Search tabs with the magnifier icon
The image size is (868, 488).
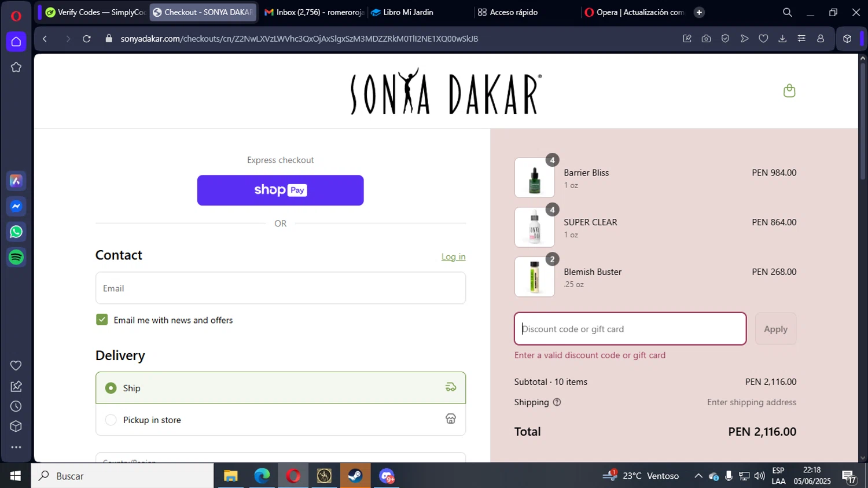[x=787, y=12]
